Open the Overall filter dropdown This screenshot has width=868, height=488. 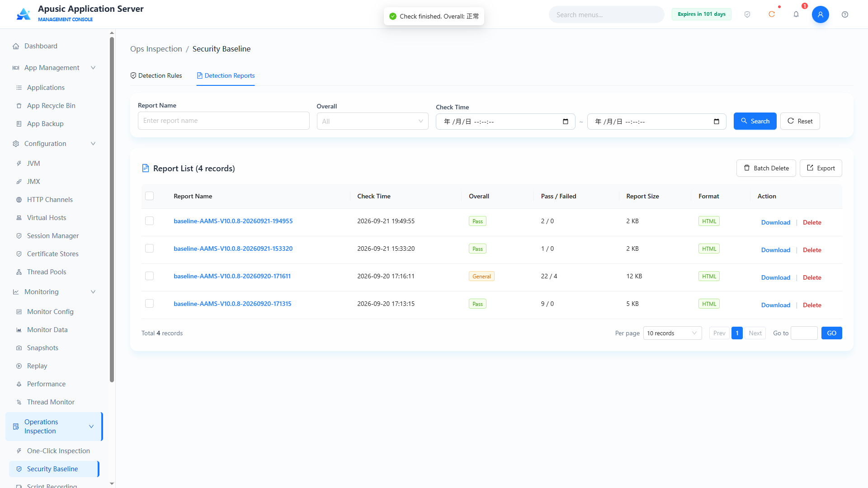(373, 121)
